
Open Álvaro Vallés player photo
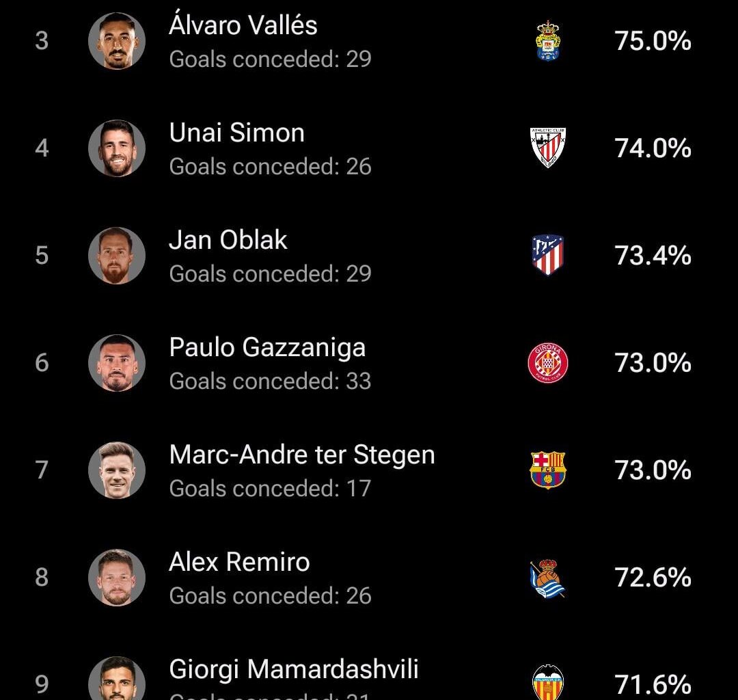click(117, 41)
